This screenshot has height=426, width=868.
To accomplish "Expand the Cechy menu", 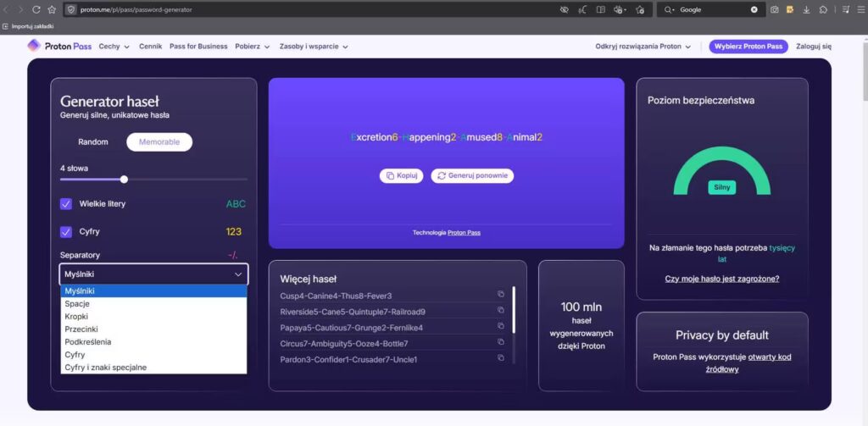I will pyautogui.click(x=114, y=47).
